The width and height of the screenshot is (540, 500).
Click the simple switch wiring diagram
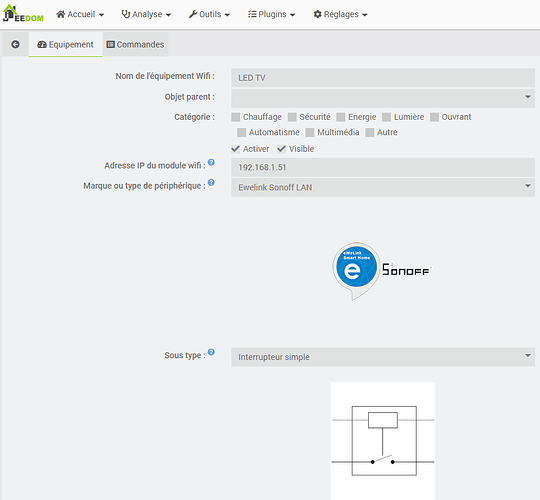(x=383, y=441)
